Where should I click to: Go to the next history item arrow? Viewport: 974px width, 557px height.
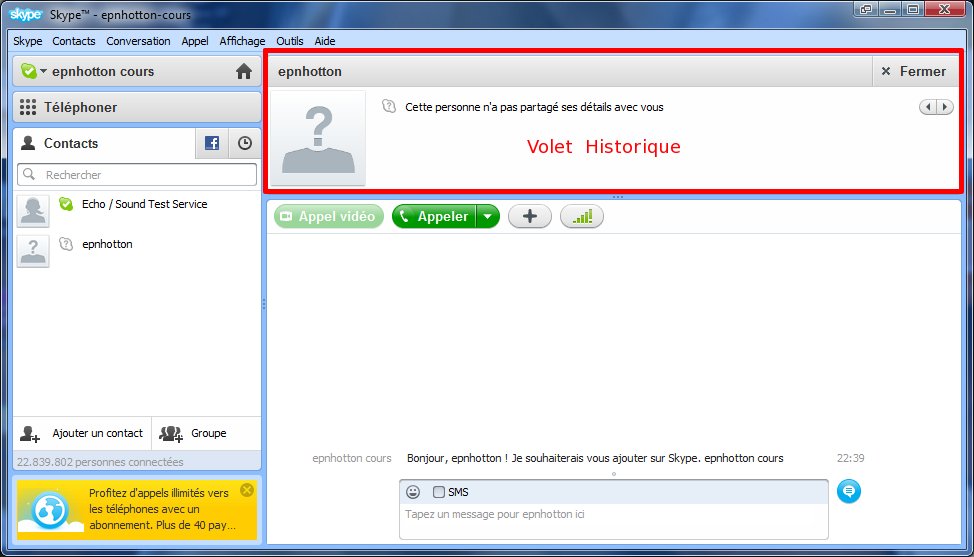[944, 107]
